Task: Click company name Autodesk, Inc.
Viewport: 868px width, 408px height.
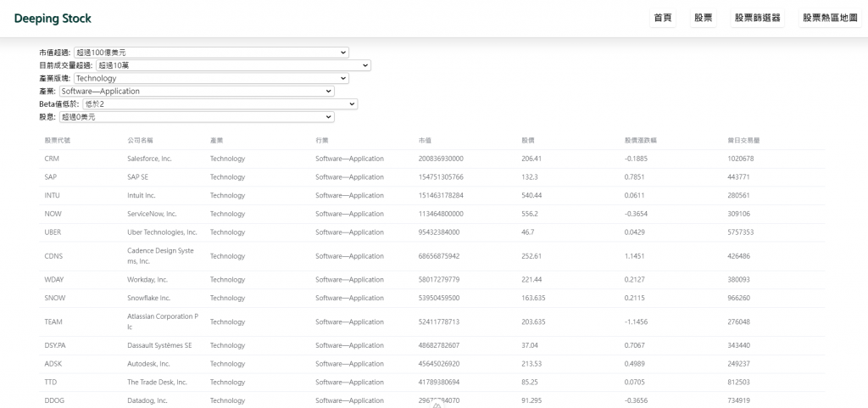Action: pyautogui.click(x=149, y=364)
